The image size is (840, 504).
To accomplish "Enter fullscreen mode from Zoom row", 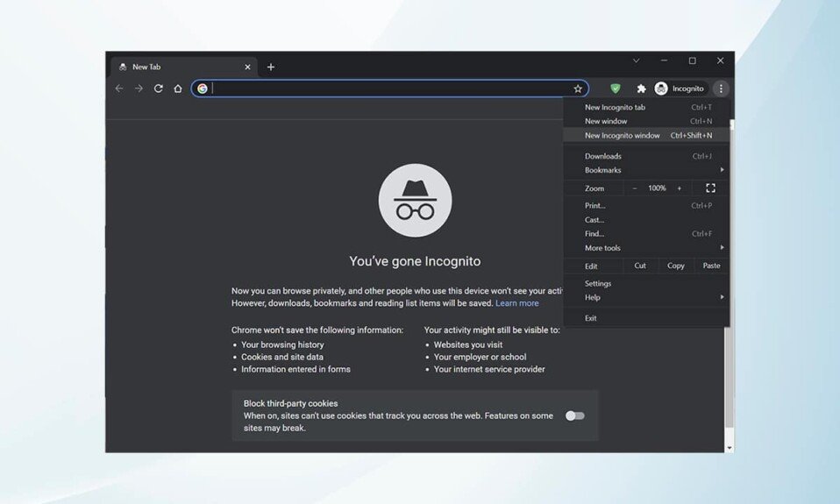I will point(710,188).
